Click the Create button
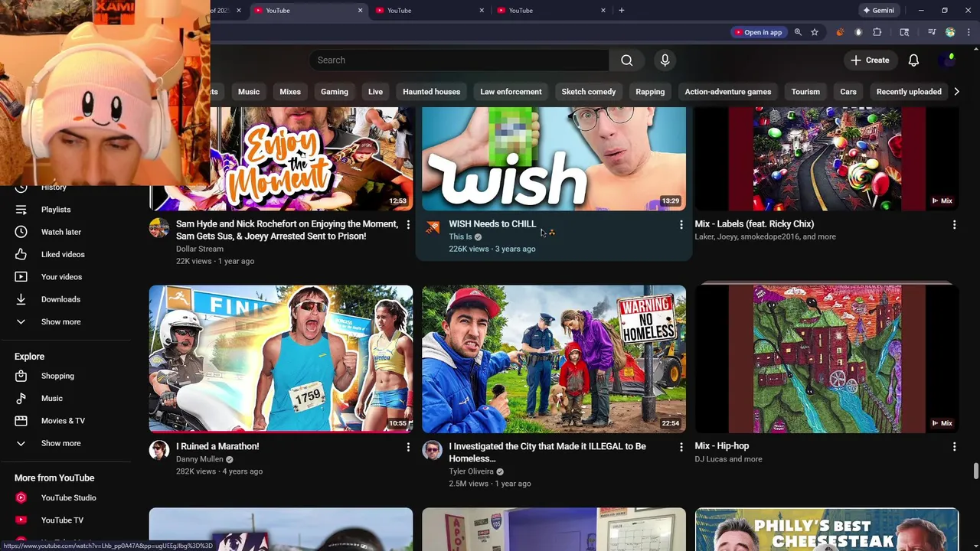The width and height of the screenshot is (980, 551). (870, 60)
